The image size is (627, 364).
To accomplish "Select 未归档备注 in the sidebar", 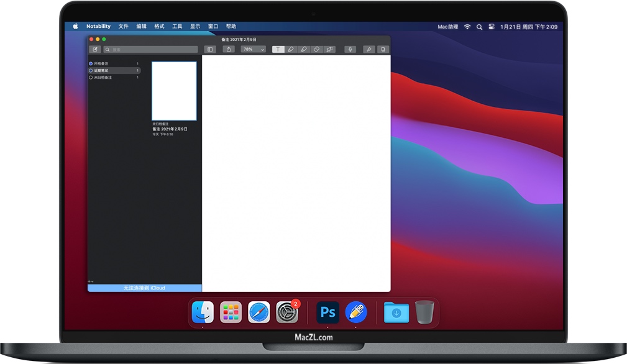I will [103, 78].
